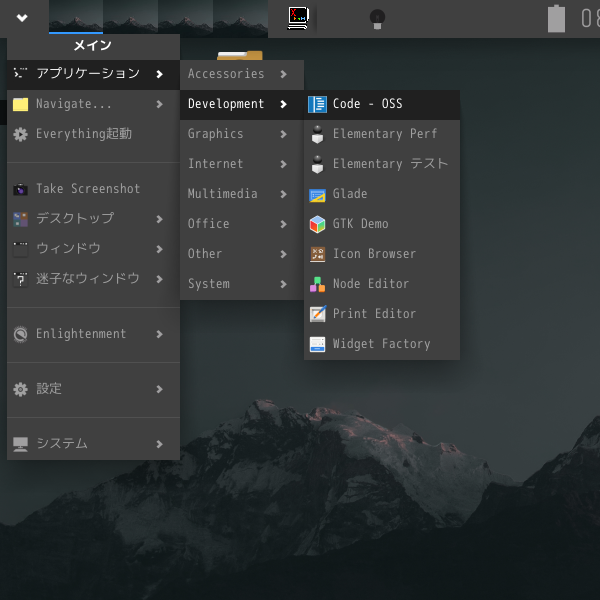This screenshot has width=600, height=600.
Task: Click the アプリケーション menu icon
Action: [x=20, y=73]
